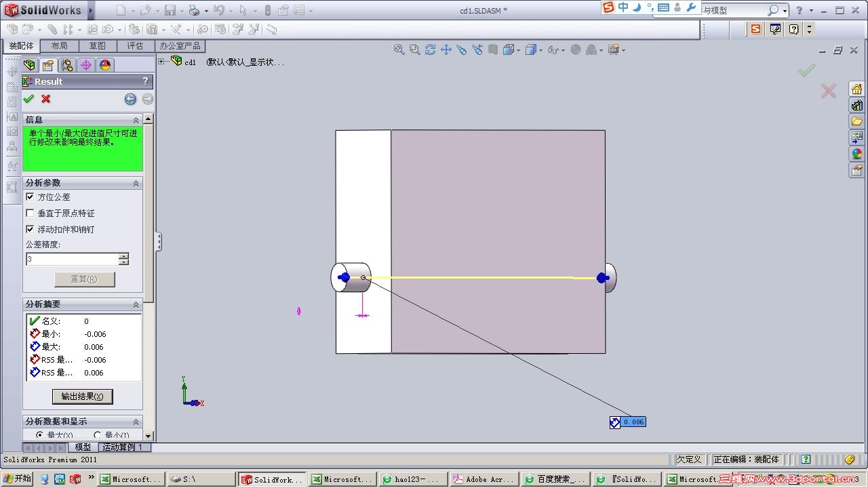Collapse the 分析数据和显示 section
This screenshot has width=868, height=488.
pyautogui.click(x=136, y=422)
